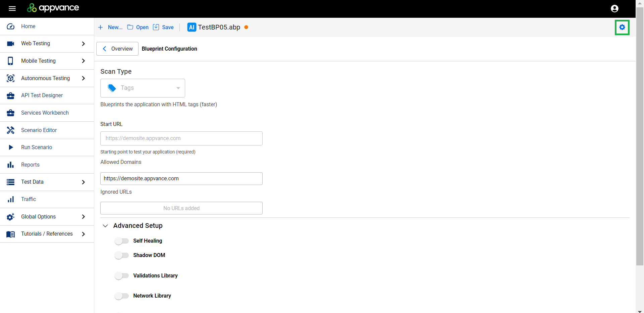The image size is (644, 313).
Task: Expand the Web Testing submenu arrow
Action: pos(83,44)
